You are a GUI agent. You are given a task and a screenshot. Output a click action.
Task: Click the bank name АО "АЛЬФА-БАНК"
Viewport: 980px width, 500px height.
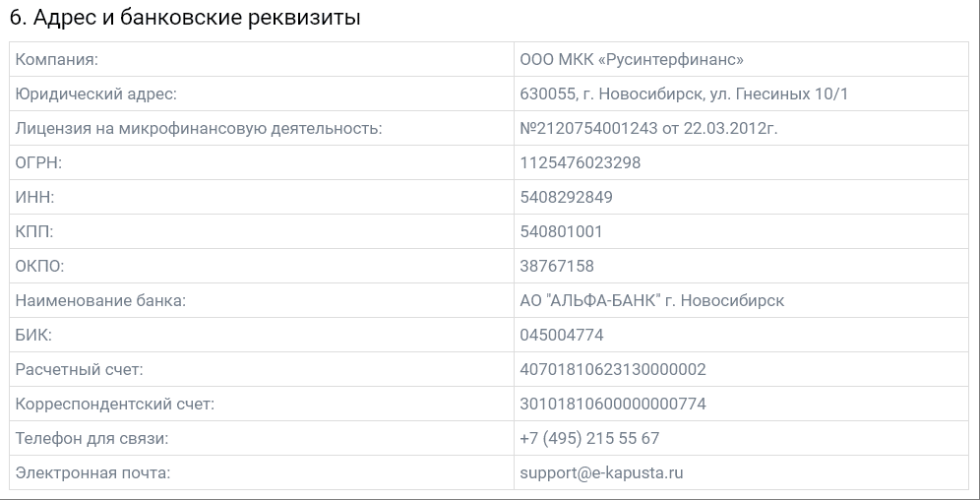(651, 301)
